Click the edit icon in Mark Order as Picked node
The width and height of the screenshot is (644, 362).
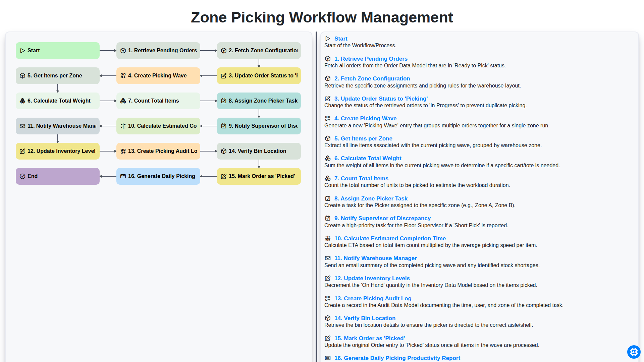click(224, 176)
